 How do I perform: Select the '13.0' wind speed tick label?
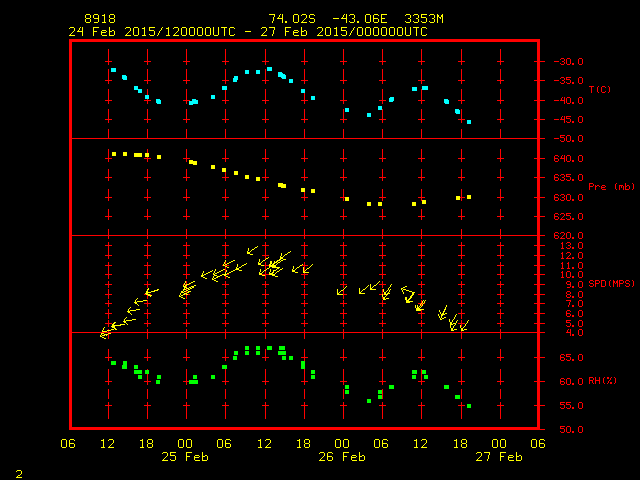click(571, 245)
